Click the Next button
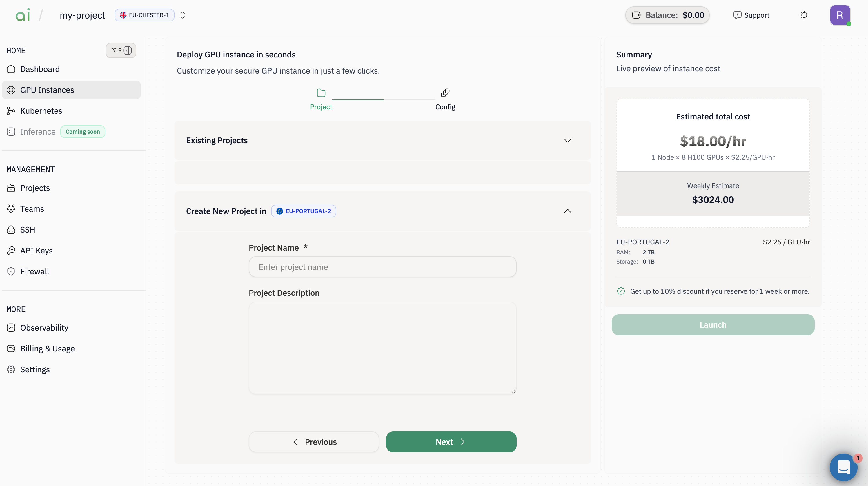868x486 pixels. tap(451, 442)
